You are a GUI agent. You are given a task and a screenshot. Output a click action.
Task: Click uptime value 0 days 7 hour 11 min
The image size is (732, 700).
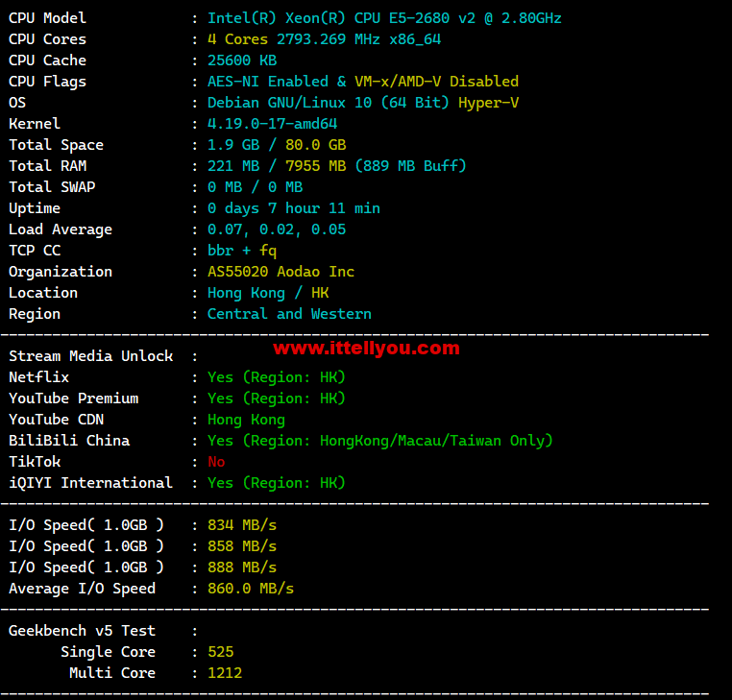[x=294, y=208]
